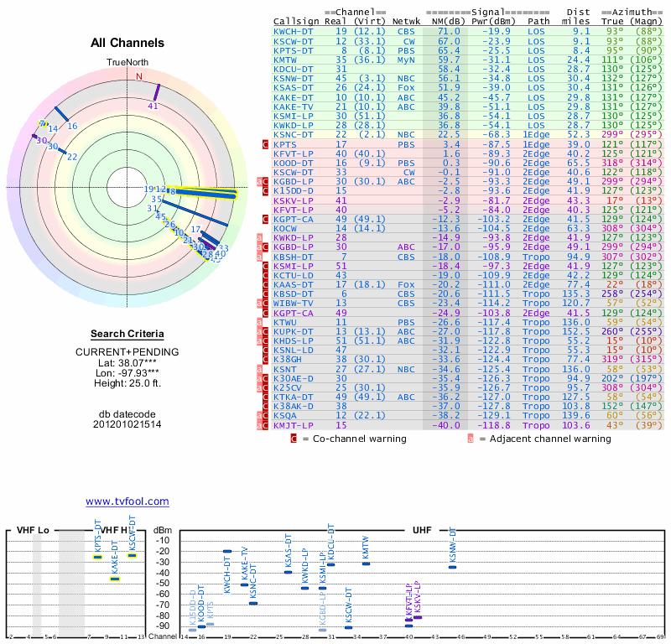The width and height of the screenshot is (671, 644).
Task: Click the co-channel icon beside K15DD-D
Action: point(265,191)
